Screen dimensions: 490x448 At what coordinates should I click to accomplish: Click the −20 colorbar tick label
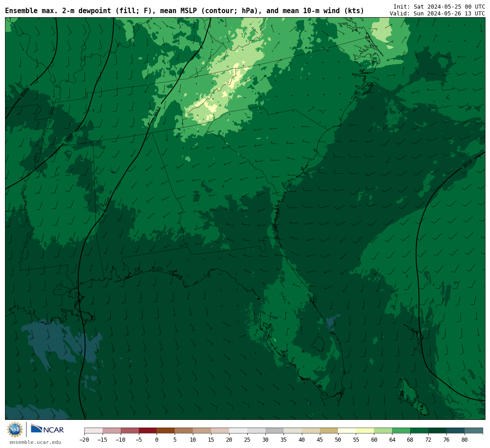[84, 440]
